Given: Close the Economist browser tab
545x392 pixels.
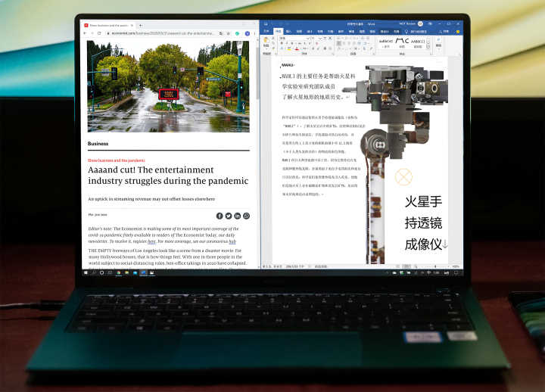Looking at the screenshot, I should click(132, 26).
